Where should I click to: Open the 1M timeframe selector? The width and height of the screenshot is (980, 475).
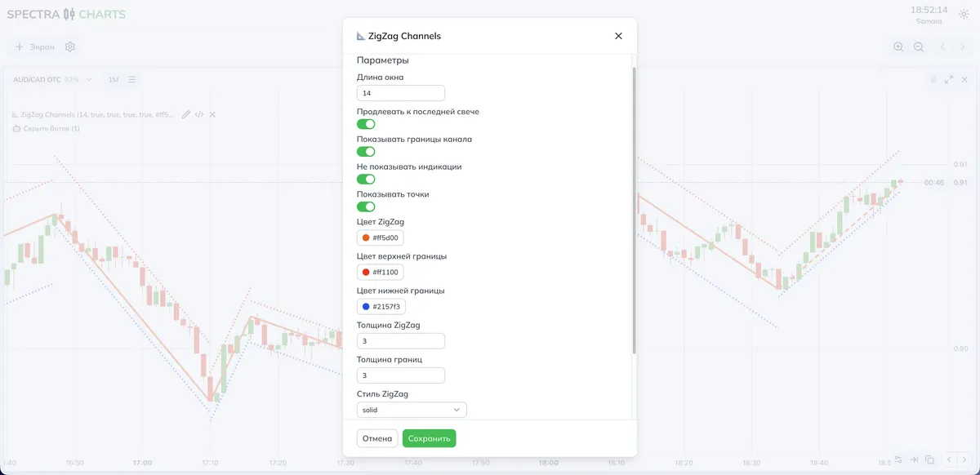(114, 80)
